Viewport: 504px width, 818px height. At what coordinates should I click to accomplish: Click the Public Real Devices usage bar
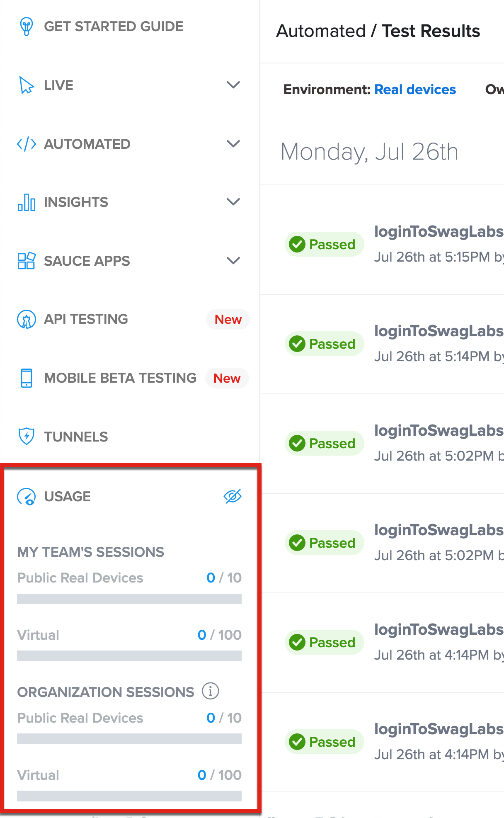128,599
